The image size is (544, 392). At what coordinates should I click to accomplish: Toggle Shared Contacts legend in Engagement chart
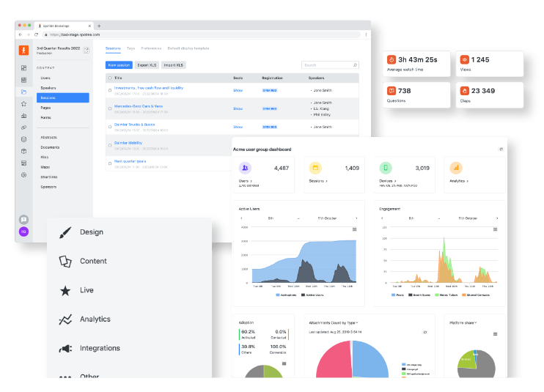(x=476, y=295)
